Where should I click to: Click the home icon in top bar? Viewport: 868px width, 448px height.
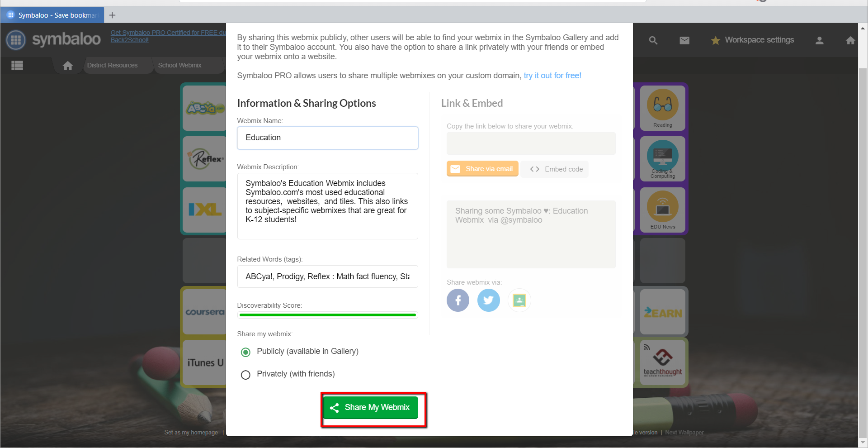click(x=850, y=40)
